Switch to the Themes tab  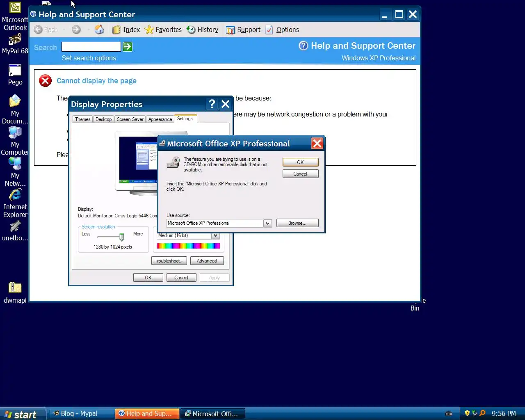click(82, 119)
